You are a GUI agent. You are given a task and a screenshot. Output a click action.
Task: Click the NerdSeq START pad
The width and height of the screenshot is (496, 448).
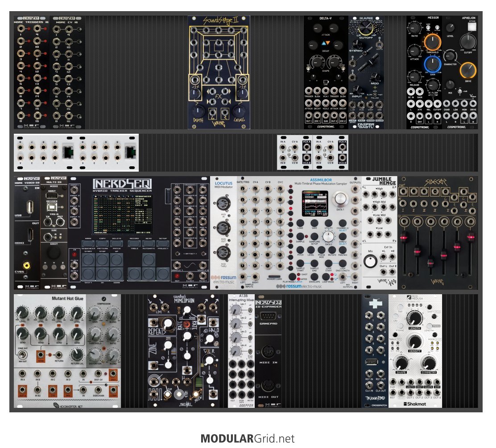pos(88,260)
